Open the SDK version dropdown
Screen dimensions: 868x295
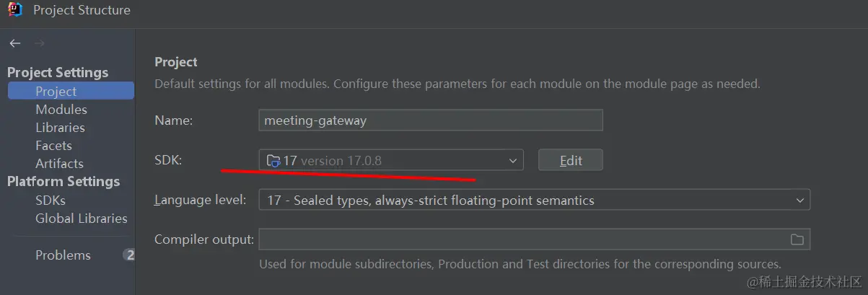click(391, 160)
